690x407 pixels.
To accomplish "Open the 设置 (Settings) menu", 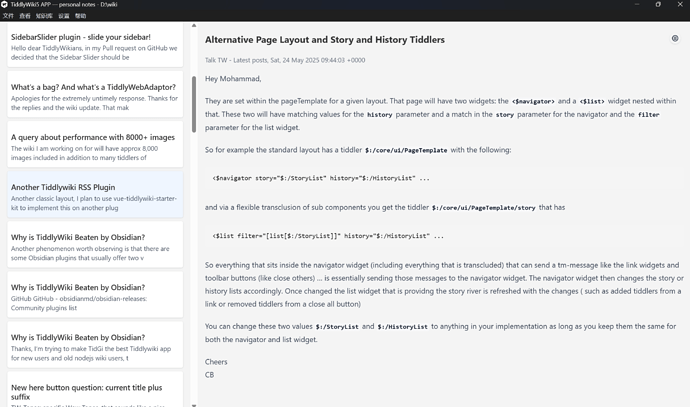I will (x=64, y=16).
